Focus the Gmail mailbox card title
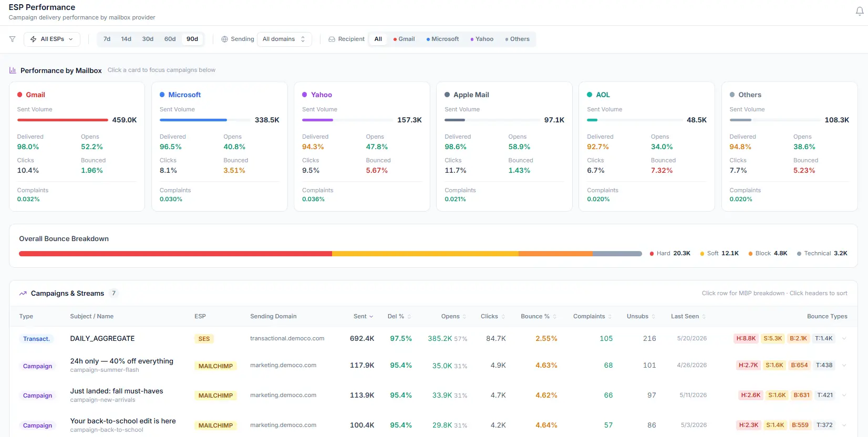This screenshot has width=868, height=437. coord(35,95)
